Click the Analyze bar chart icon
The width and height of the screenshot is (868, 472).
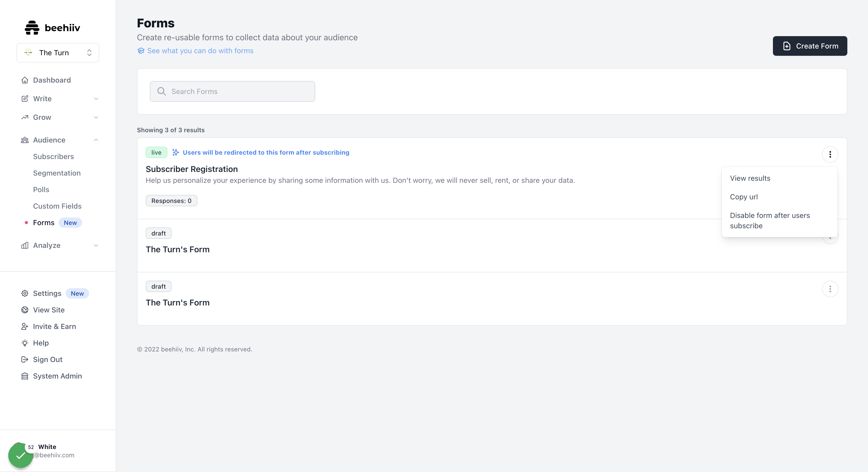tap(25, 246)
